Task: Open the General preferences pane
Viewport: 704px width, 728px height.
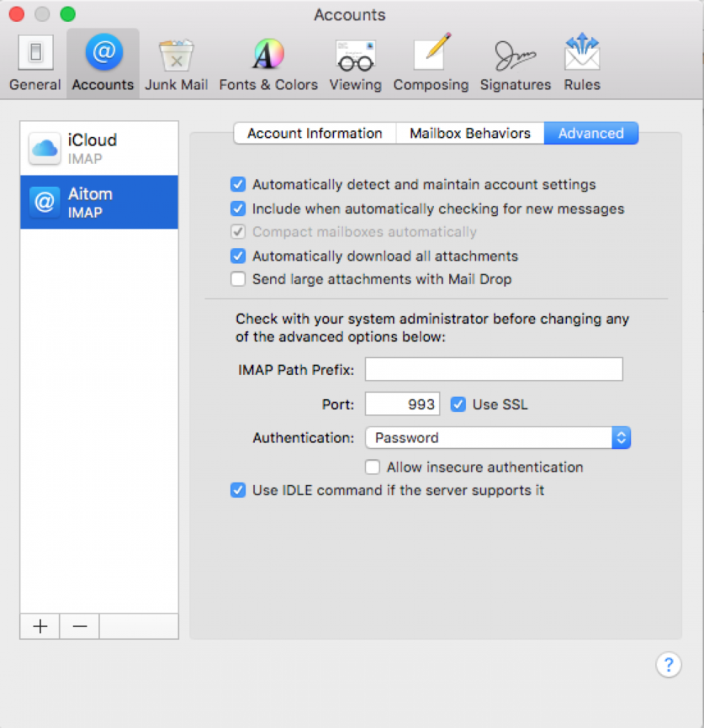Action: click(34, 64)
